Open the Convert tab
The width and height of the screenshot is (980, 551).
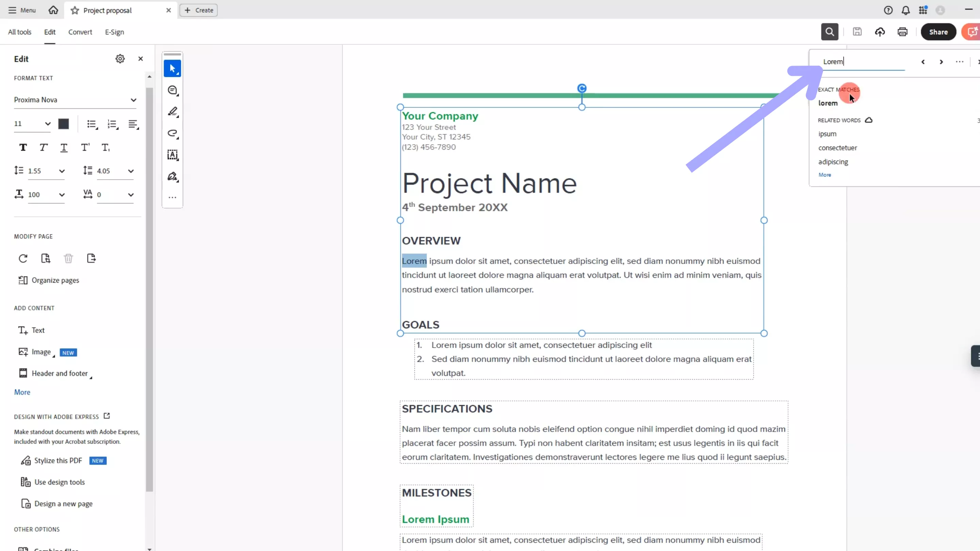80,32
